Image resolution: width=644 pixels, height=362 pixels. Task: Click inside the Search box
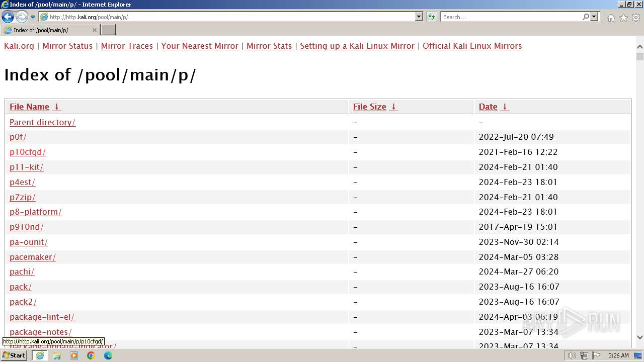[x=511, y=17]
